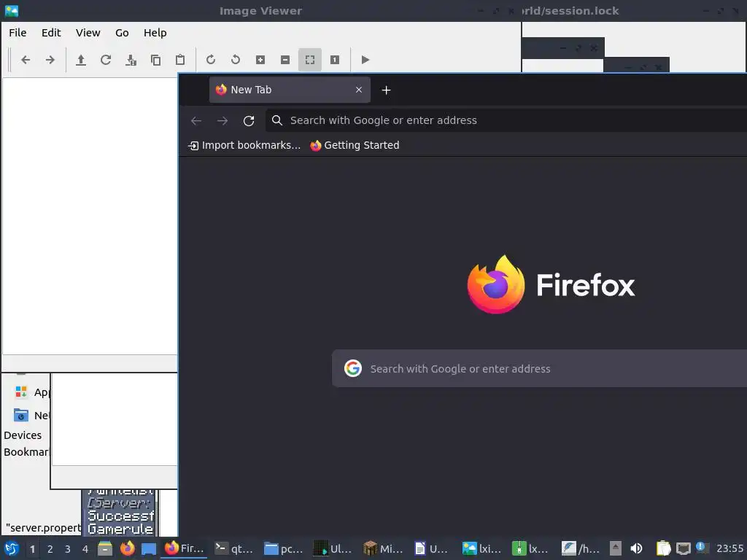Screen dimensions: 747x560
Task: Switch to virtual desktop 3
Action: 68,549
